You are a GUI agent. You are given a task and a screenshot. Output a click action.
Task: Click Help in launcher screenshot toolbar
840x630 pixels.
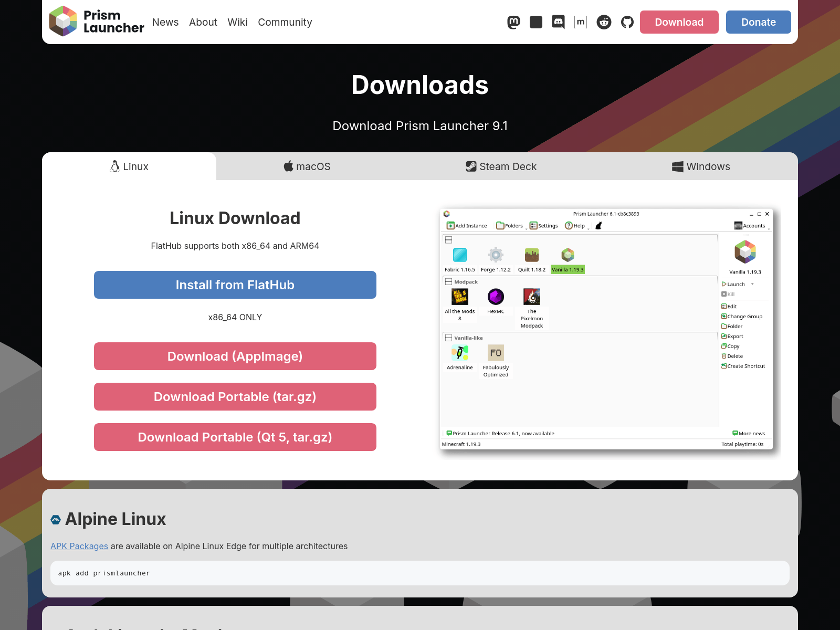tap(575, 226)
